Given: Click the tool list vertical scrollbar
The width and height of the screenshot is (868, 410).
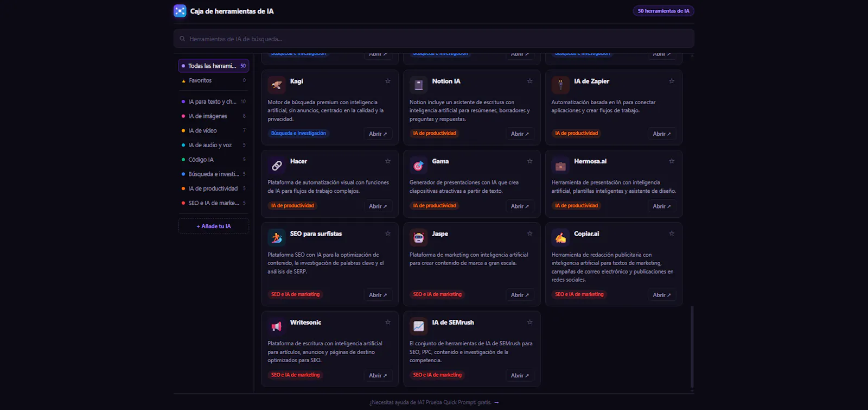Looking at the screenshot, I should [692, 346].
